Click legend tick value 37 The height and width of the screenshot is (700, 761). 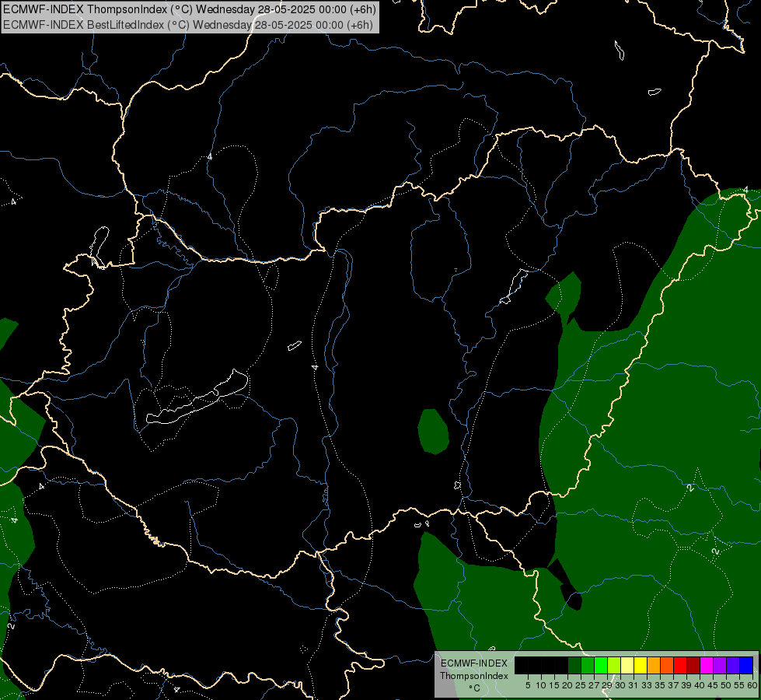[x=674, y=685]
